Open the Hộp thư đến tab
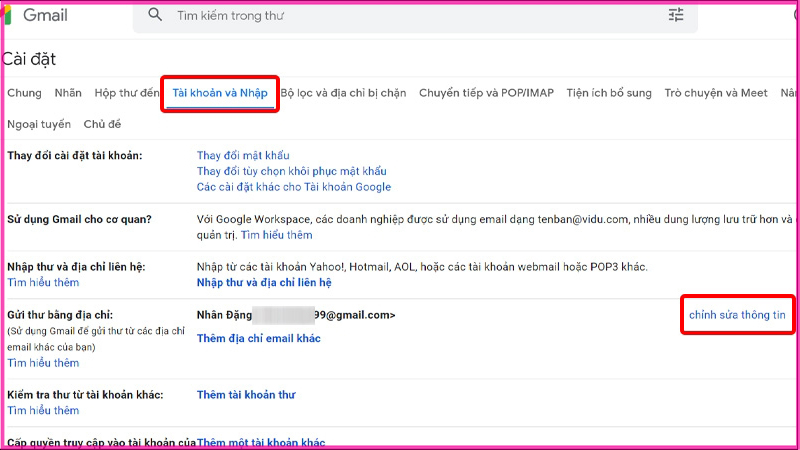Viewport: 800px width, 450px height. pyautogui.click(x=127, y=93)
